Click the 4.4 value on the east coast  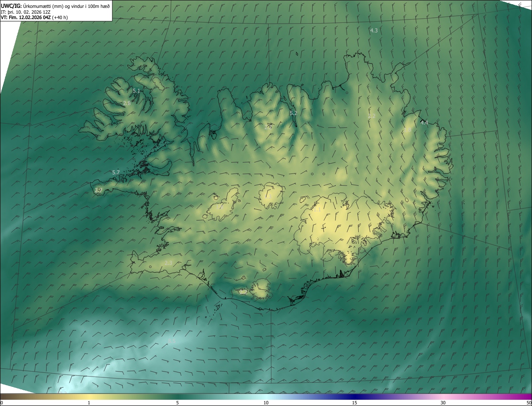[424, 122]
